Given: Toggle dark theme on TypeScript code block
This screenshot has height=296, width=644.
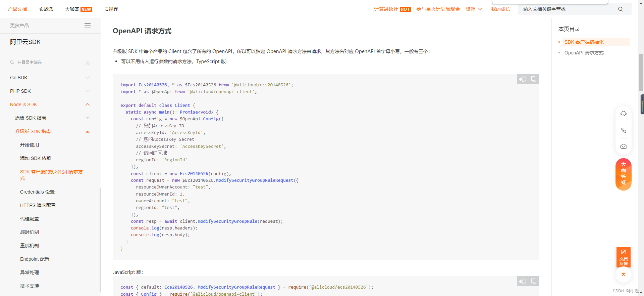Looking at the screenshot, I should (x=523, y=79).
